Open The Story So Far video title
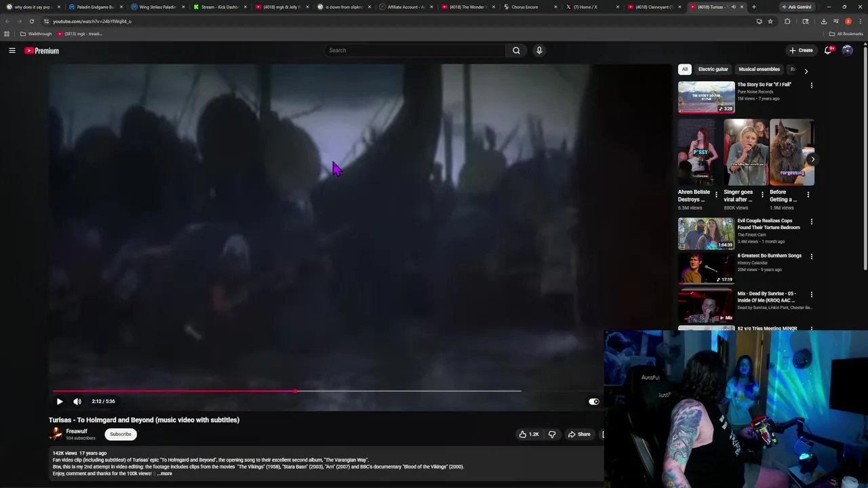This screenshot has height=488, width=868. [x=764, y=85]
